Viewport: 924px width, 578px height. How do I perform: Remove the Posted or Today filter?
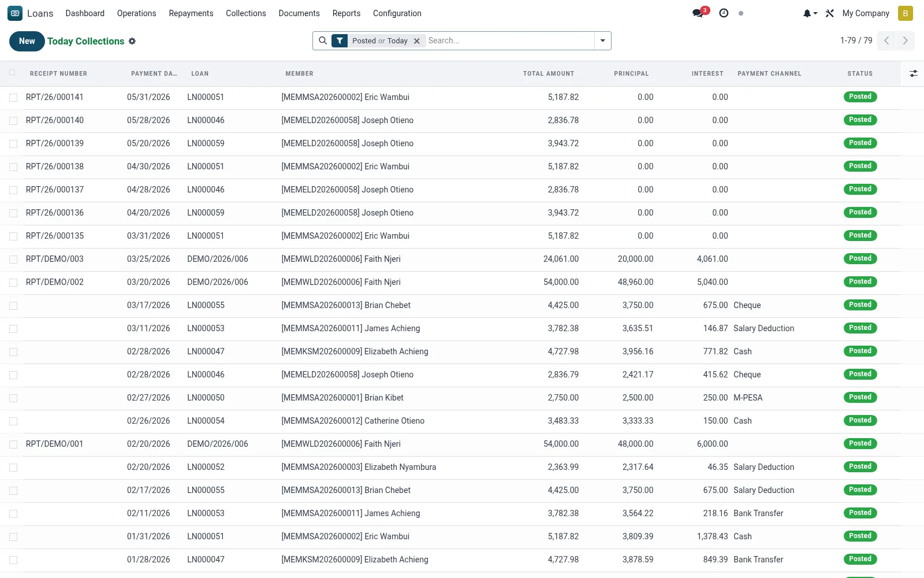[x=417, y=41]
